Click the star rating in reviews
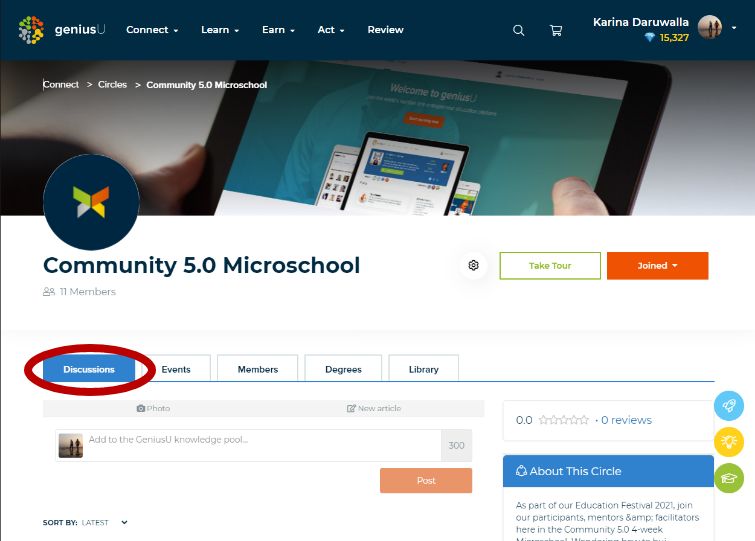The width and height of the screenshot is (755, 541). 563,420
